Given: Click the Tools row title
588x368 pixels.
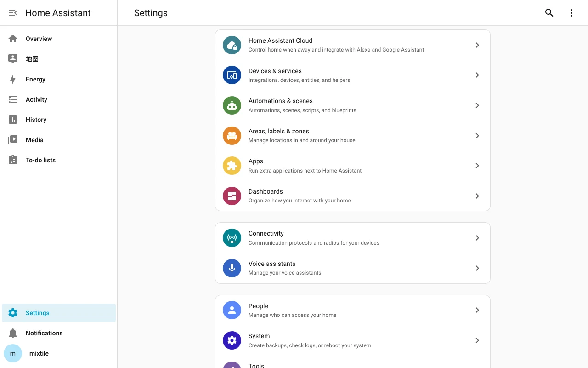Looking at the screenshot, I should pyautogui.click(x=256, y=366).
